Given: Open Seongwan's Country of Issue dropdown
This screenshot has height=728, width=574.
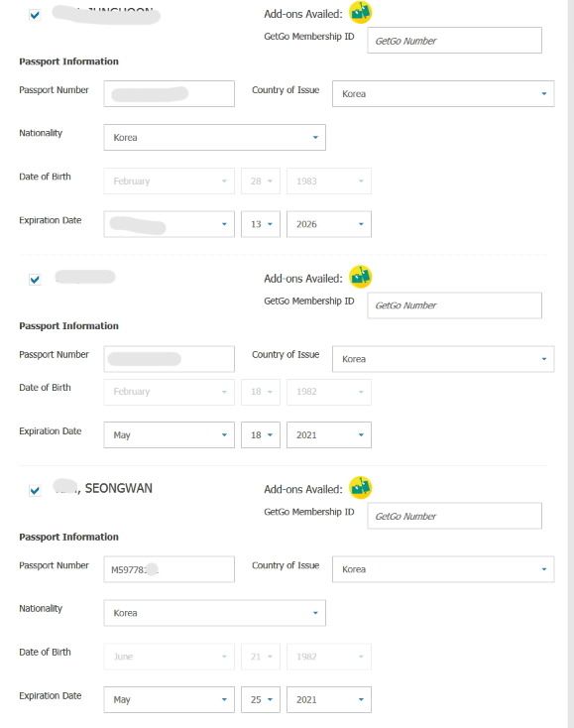Looking at the screenshot, I should coord(443,569).
